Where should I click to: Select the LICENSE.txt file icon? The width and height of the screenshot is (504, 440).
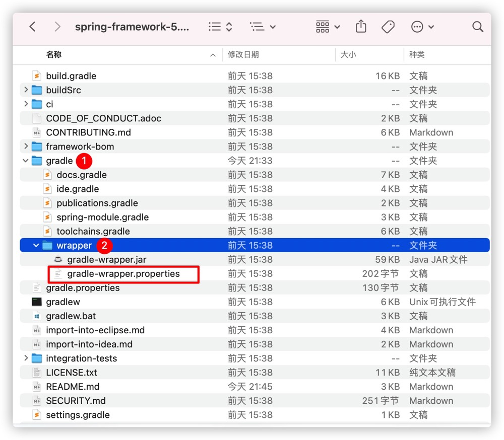click(37, 373)
